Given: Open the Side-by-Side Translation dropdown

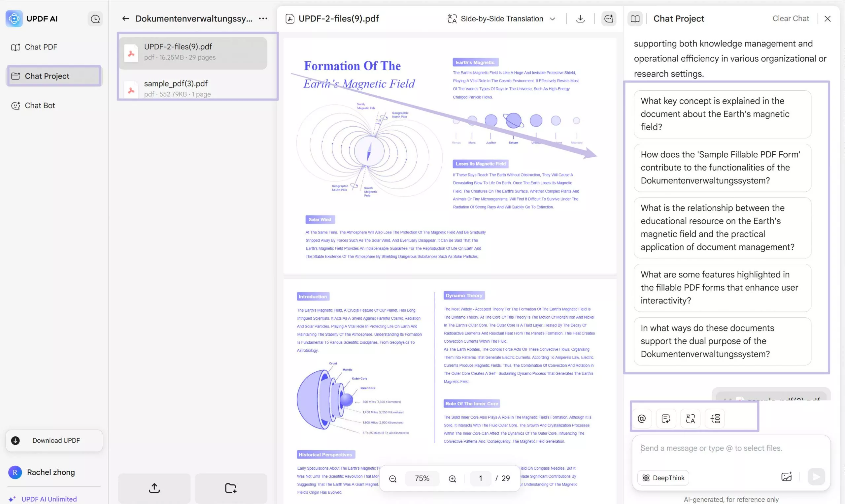Looking at the screenshot, I should 501,19.
